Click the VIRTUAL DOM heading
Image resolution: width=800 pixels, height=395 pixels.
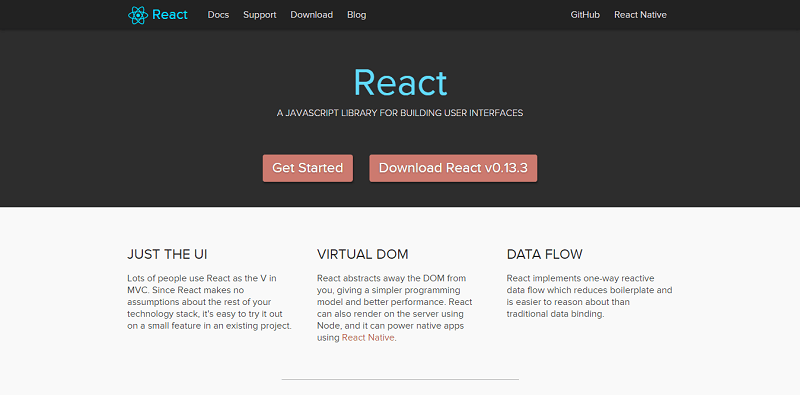363,254
